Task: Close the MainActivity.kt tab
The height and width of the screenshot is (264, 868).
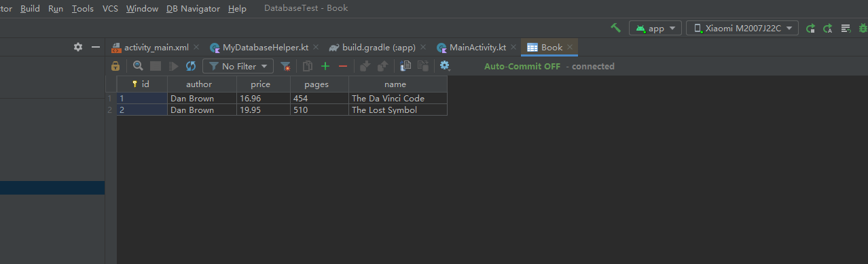Action: 513,47
